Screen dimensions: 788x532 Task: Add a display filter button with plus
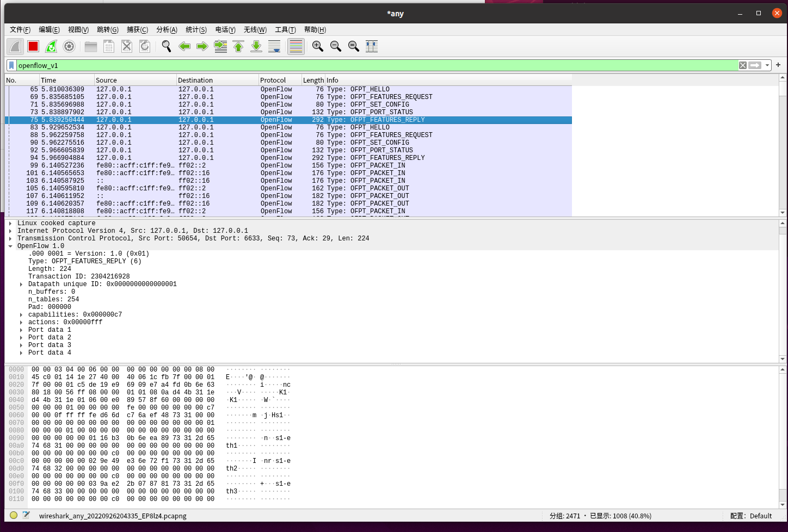778,65
